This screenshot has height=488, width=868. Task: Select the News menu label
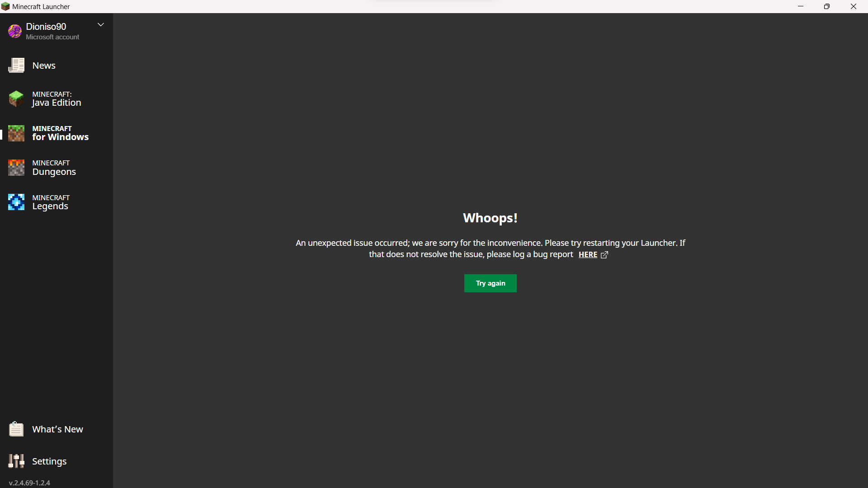click(44, 66)
